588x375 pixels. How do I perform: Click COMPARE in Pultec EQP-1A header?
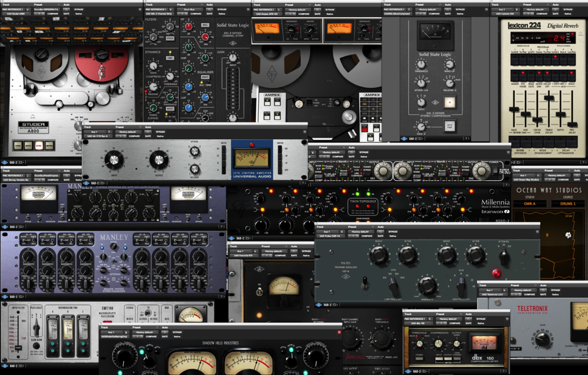coord(367,236)
